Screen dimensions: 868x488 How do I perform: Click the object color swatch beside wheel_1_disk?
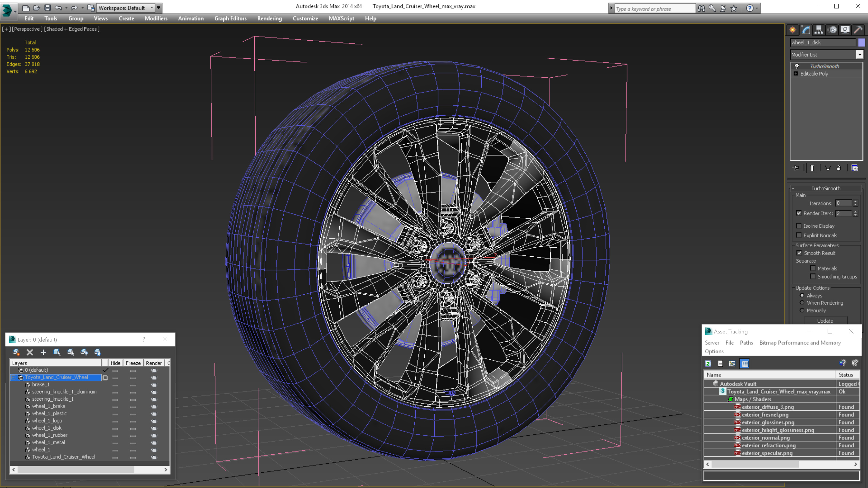point(862,42)
